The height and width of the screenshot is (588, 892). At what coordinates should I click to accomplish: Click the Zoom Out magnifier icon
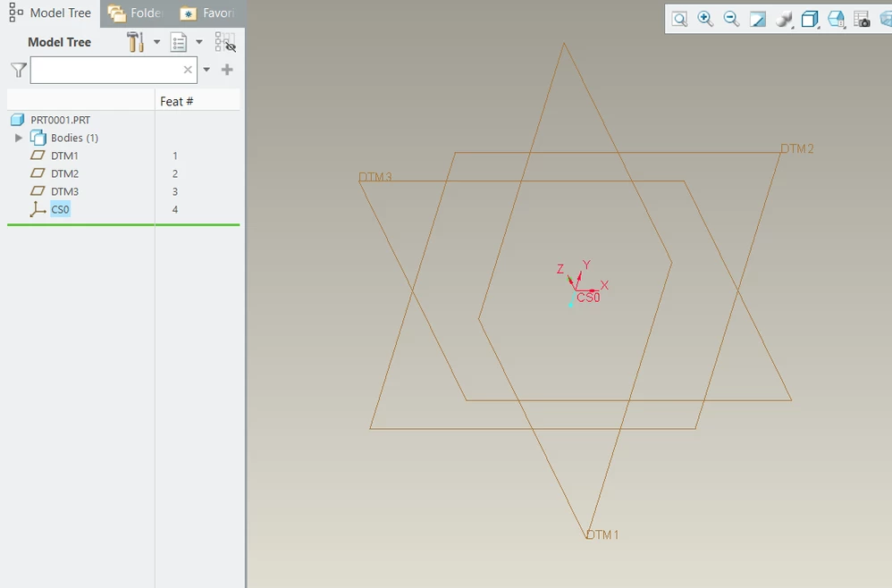pos(732,20)
